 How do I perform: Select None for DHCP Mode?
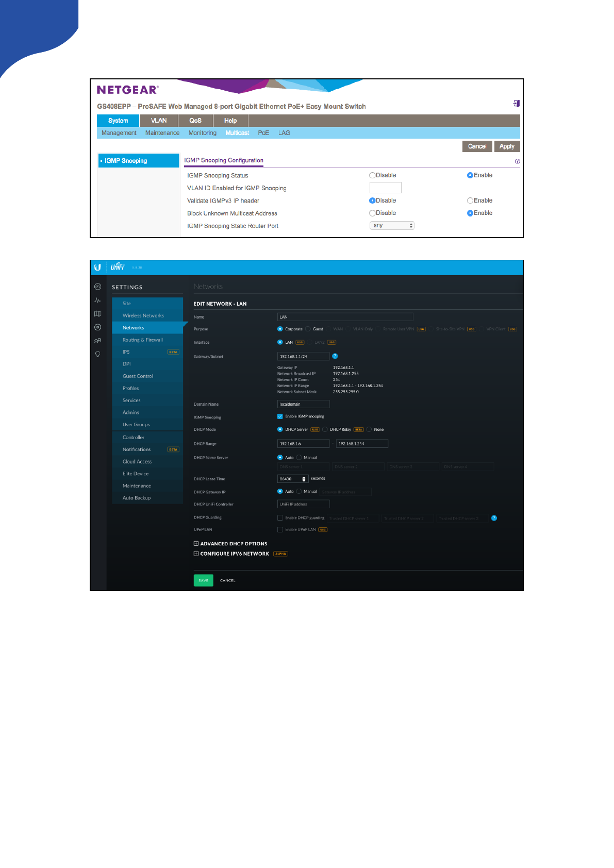(369, 429)
